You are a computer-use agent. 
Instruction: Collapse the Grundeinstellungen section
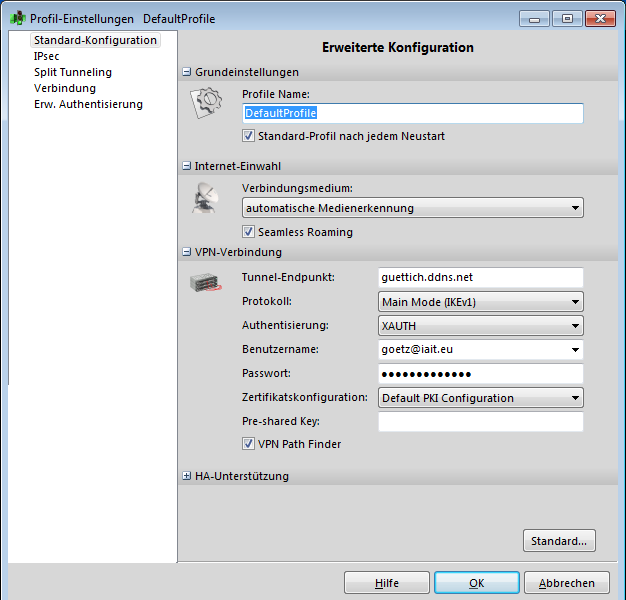pyautogui.click(x=187, y=72)
